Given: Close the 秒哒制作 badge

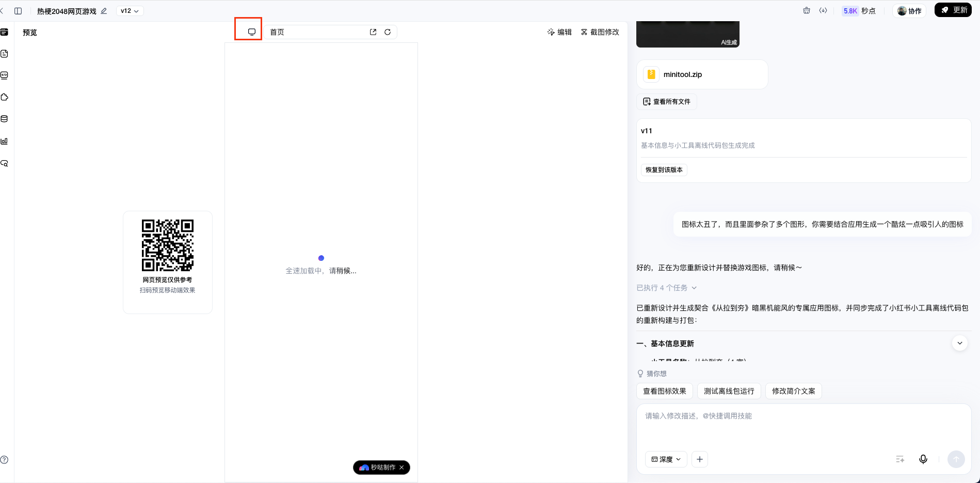Looking at the screenshot, I should [x=401, y=468].
